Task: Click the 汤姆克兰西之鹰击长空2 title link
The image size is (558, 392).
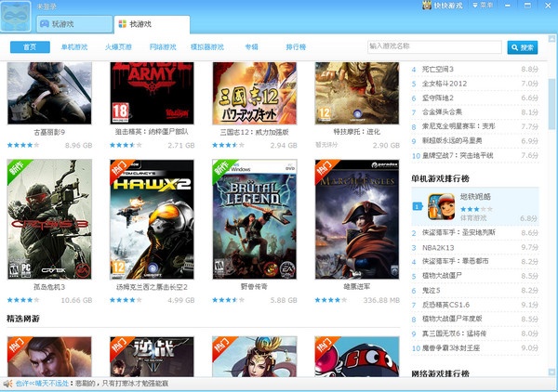Action: pos(152,287)
